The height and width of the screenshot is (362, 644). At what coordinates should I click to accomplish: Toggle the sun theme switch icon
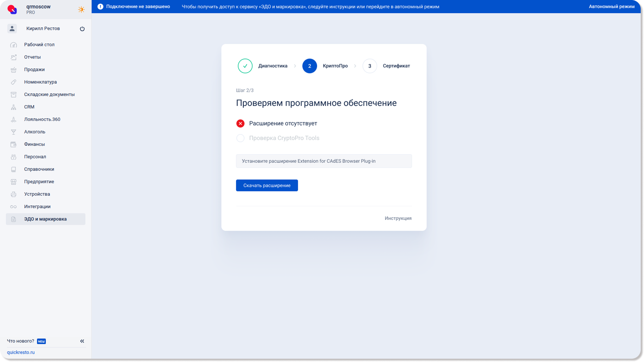point(81,10)
